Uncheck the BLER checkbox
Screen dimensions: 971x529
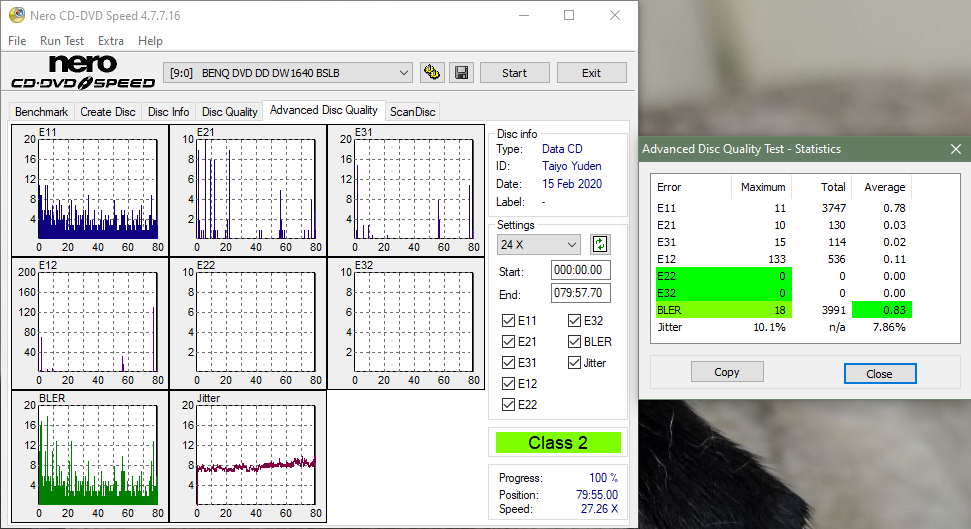574,341
